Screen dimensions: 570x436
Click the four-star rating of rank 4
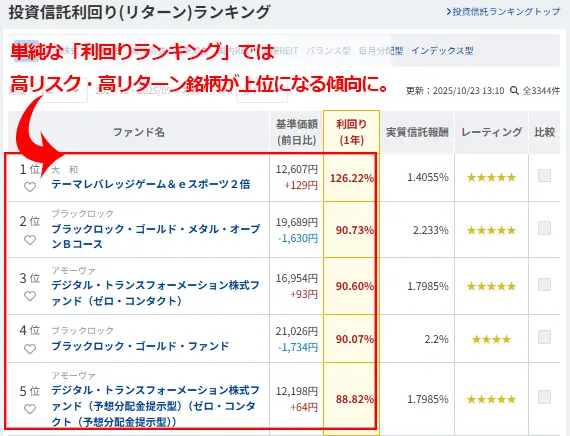(491, 340)
